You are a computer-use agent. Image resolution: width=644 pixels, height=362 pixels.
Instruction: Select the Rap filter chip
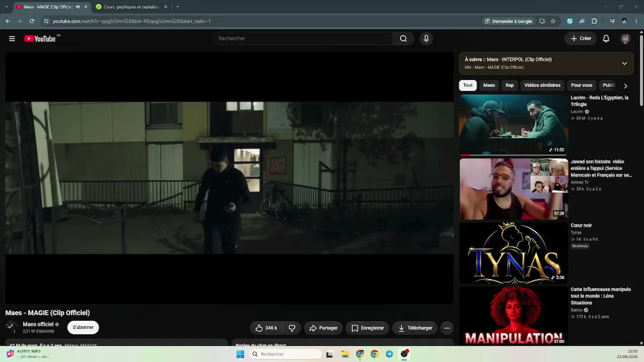[510, 85]
